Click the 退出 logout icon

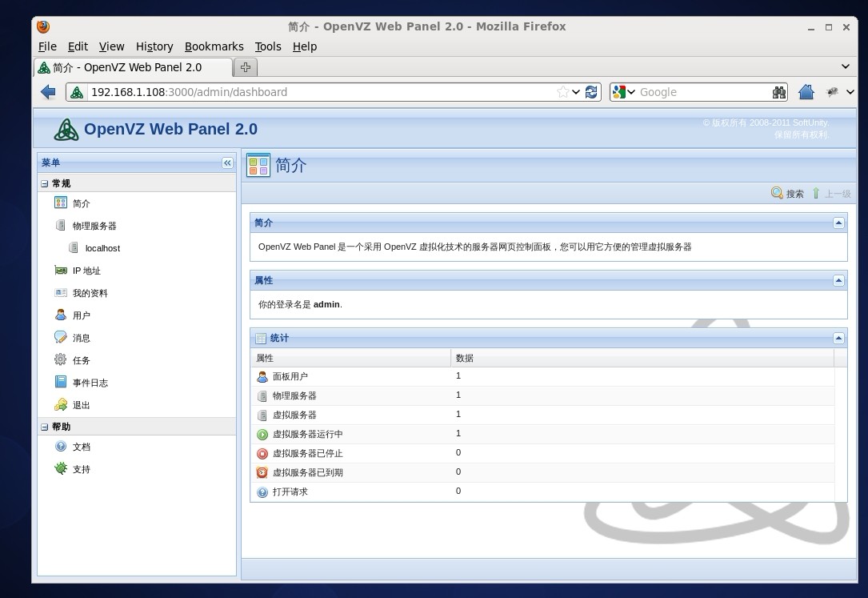tap(61, 405)
